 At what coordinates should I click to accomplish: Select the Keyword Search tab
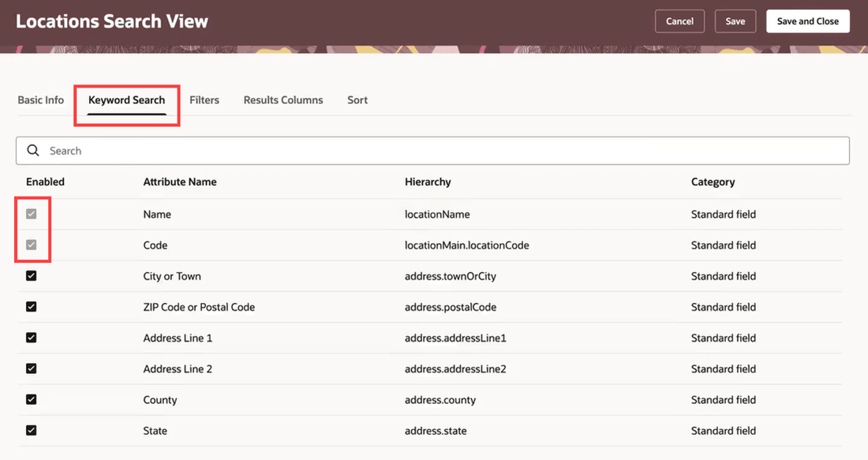127,100
